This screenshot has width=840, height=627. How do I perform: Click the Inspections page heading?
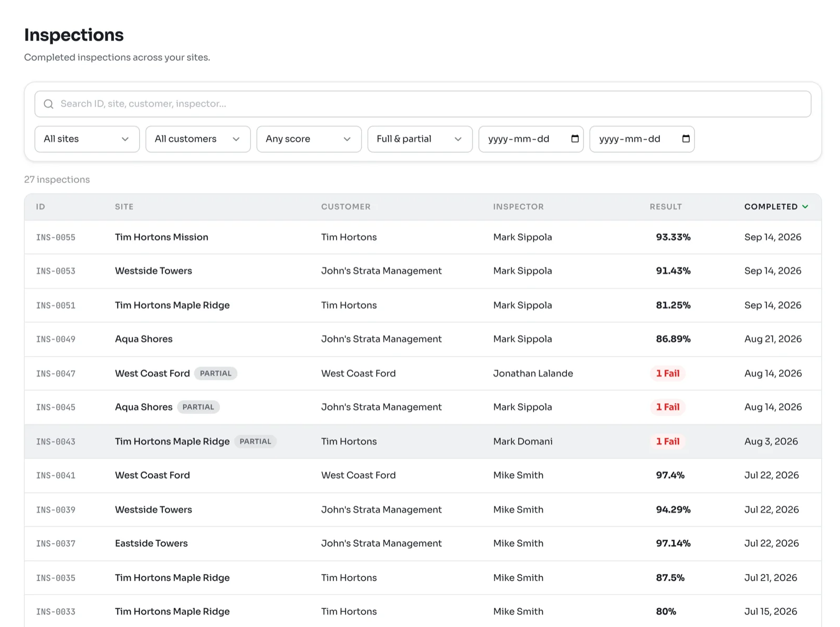pos(74,35)
